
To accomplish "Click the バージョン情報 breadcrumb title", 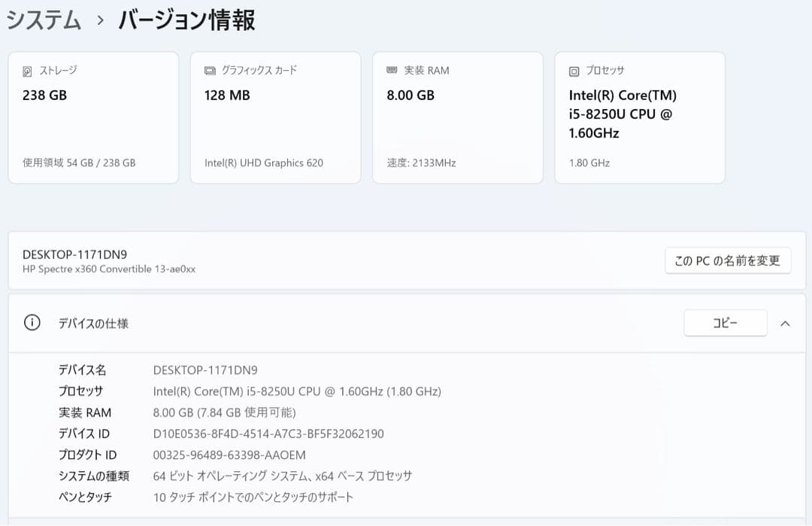I will 184,20.
